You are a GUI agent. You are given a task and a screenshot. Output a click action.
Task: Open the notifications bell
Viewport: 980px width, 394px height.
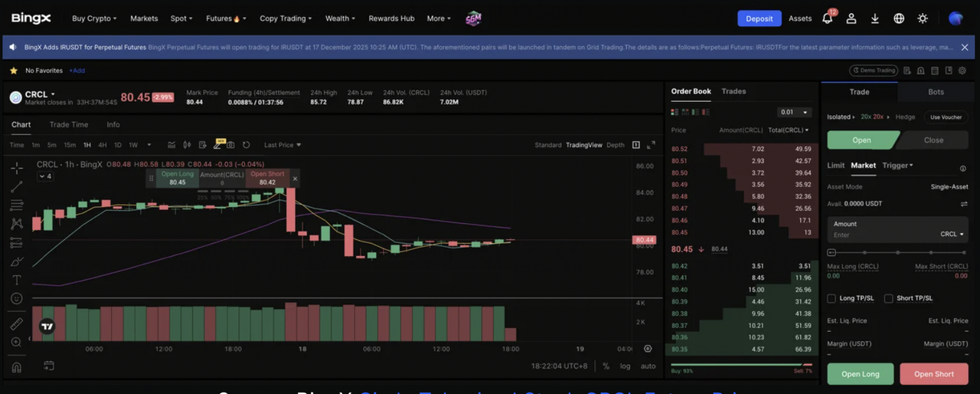[827, 18]
